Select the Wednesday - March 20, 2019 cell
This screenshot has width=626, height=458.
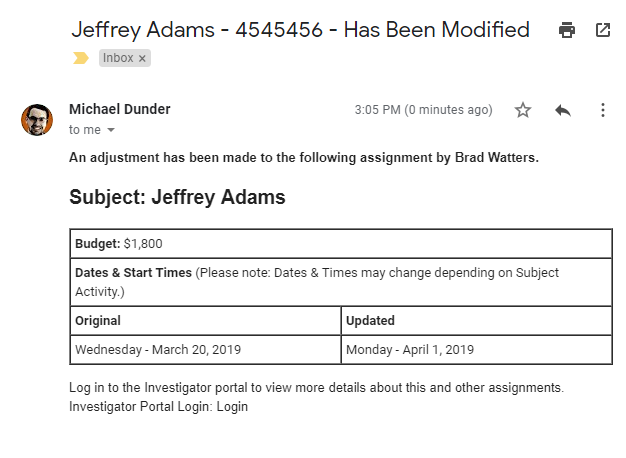pyautogui.click(x=206, y=349)
